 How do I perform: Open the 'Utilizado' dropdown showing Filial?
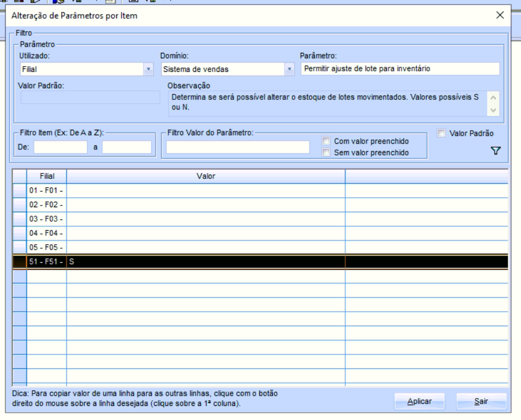click(149, 69)
